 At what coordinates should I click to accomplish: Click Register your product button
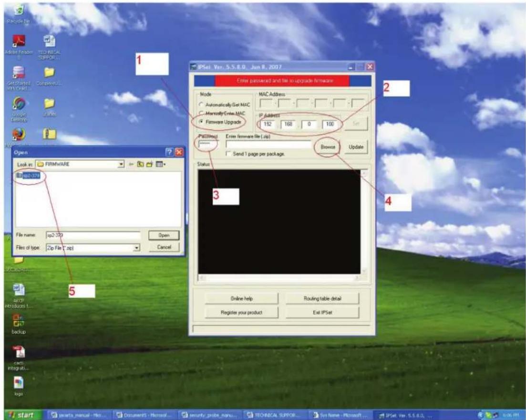coord(241,312)
